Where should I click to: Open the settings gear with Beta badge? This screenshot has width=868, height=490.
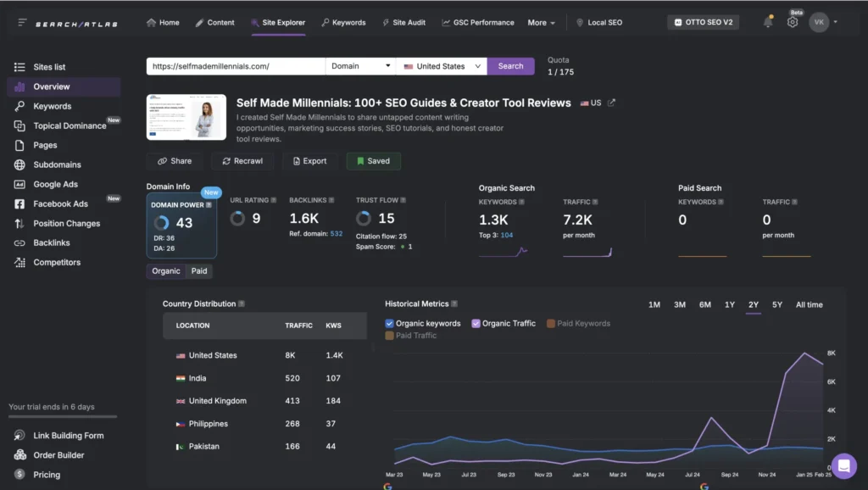pos(792,22)
